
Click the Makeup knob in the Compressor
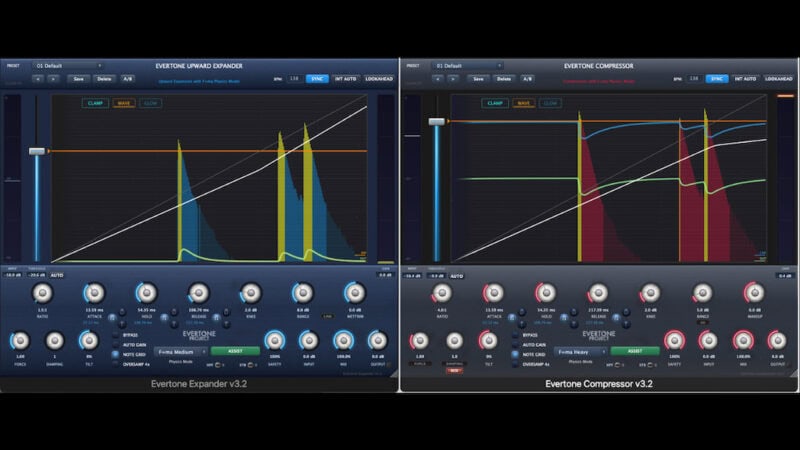[x=754, y=292]
